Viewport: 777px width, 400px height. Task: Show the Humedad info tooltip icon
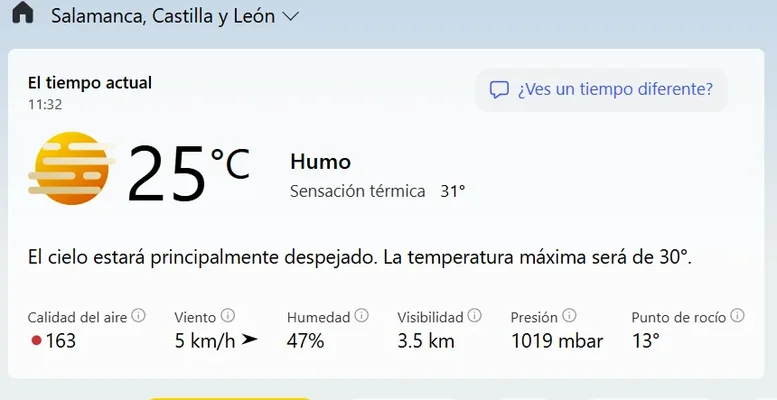(x=361, y=316)
